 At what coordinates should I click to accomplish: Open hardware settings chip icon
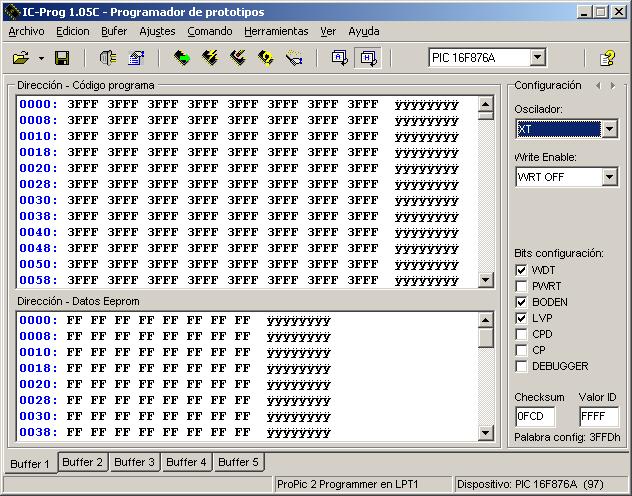(108, 58)
